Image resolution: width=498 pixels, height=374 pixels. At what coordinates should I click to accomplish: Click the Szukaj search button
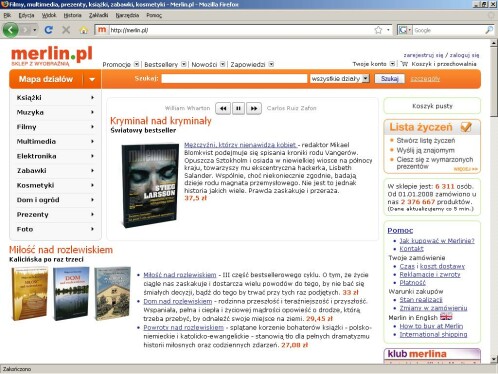(390, 79)
